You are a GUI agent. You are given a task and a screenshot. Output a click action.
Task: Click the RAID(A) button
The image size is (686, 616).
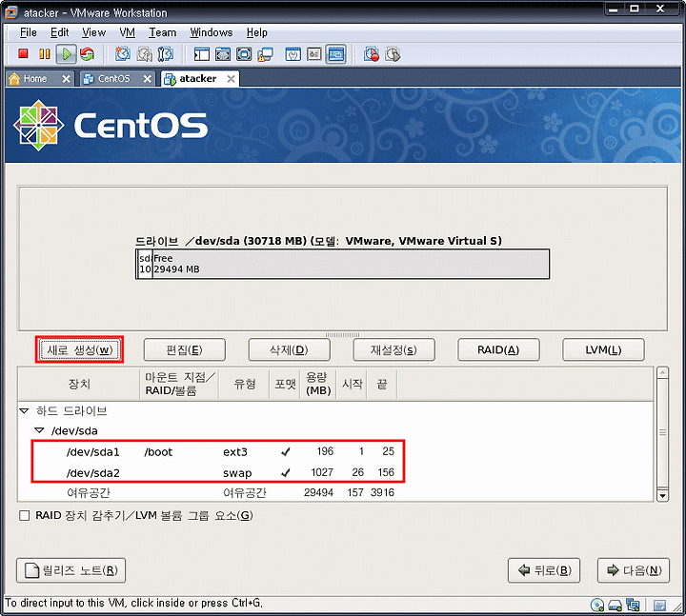pos(498,349)
